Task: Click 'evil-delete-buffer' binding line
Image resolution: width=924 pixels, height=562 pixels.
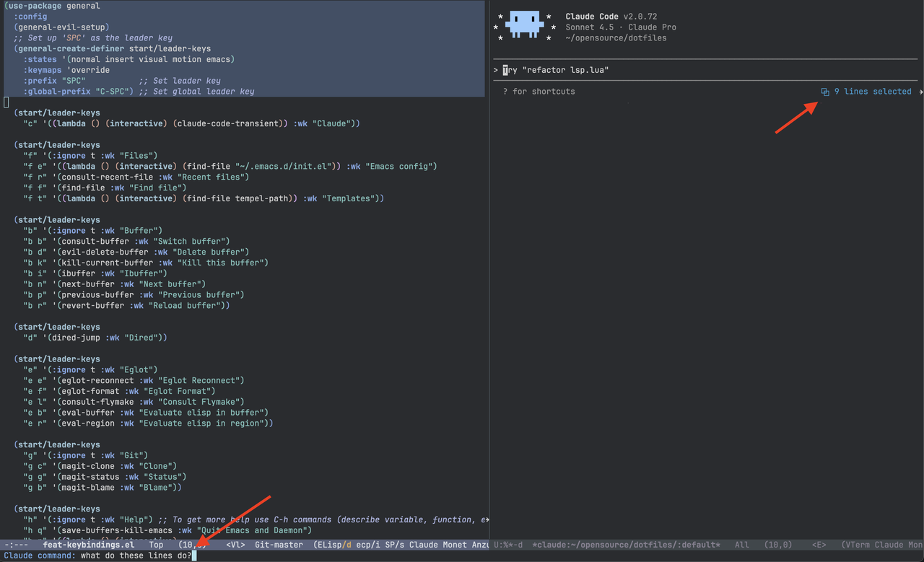Action: [x=136, y=252]
